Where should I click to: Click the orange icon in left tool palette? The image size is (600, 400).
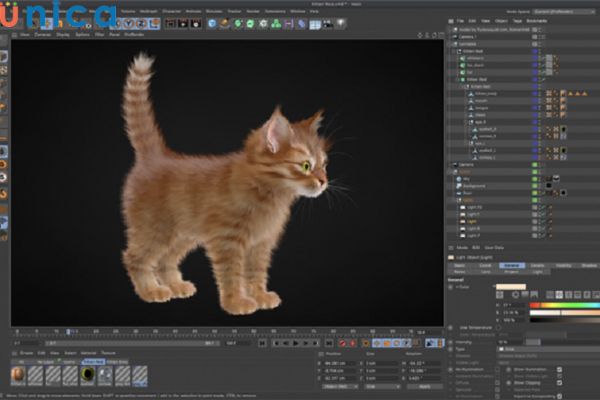coord(5,193)
